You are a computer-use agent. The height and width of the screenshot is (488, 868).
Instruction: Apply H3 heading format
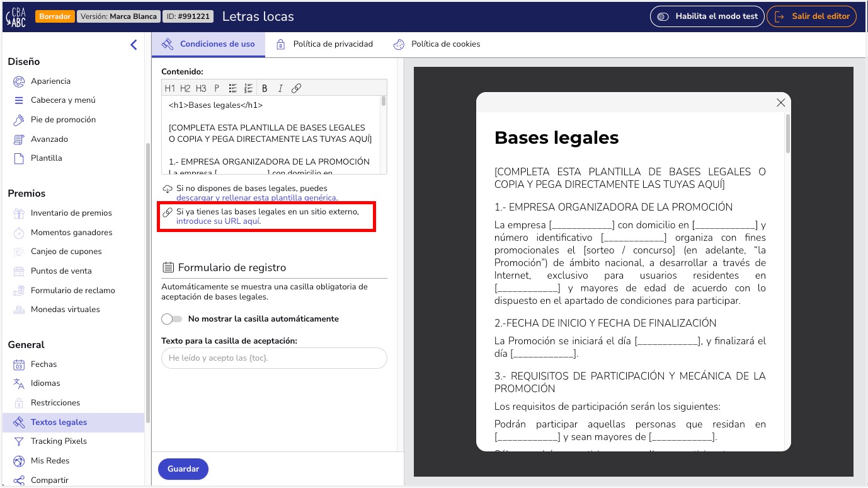(201, 88)
